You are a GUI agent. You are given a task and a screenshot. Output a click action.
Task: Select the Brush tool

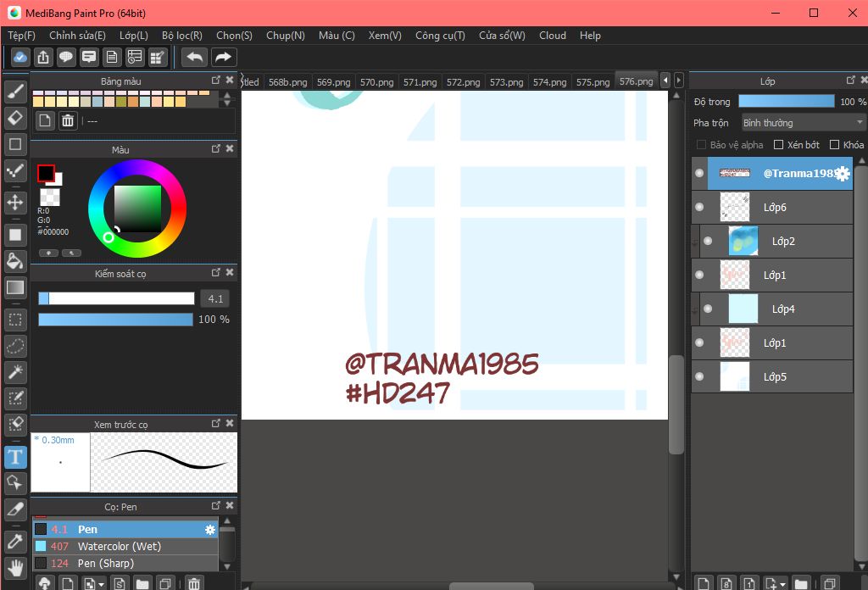[15, 92]
